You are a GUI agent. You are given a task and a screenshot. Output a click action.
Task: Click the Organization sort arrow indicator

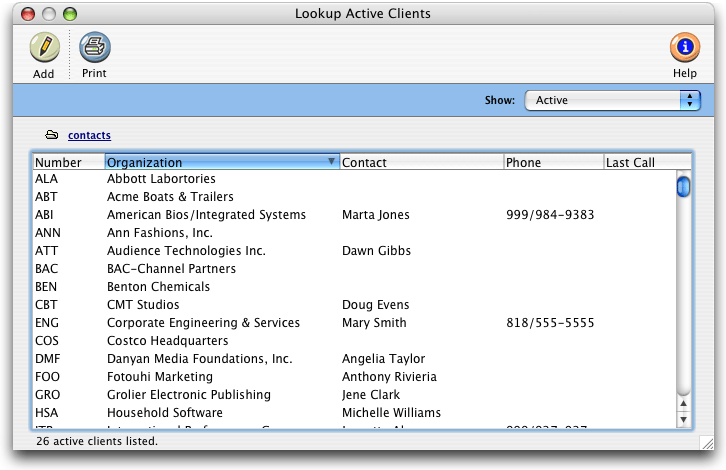click(x=332, y=161)
